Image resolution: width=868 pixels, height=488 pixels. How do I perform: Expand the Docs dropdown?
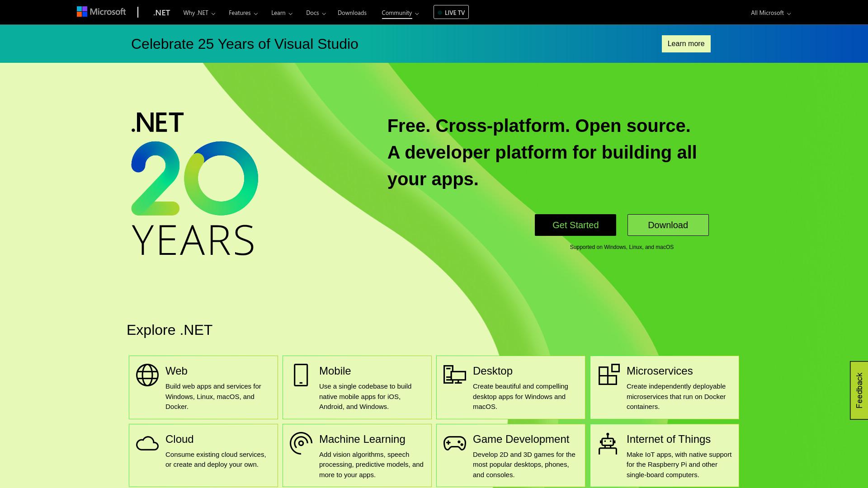point(316,13)
